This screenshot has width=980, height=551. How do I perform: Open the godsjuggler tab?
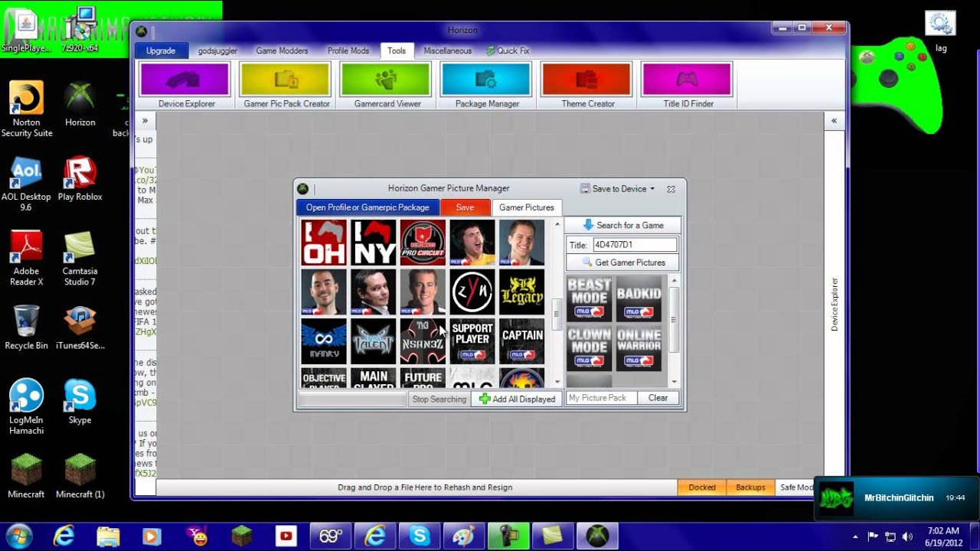(217, 51)
